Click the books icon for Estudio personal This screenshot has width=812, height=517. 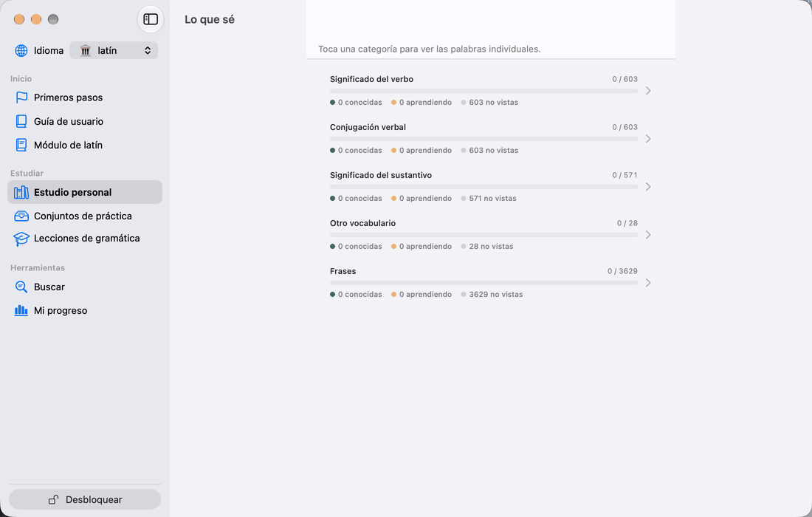click(21, 192)
